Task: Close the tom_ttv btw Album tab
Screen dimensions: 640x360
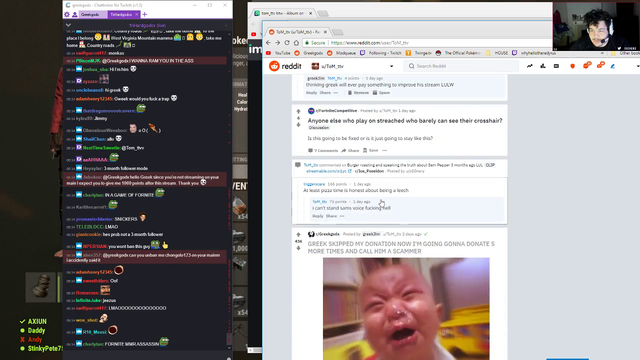Action: coord(311,13)
